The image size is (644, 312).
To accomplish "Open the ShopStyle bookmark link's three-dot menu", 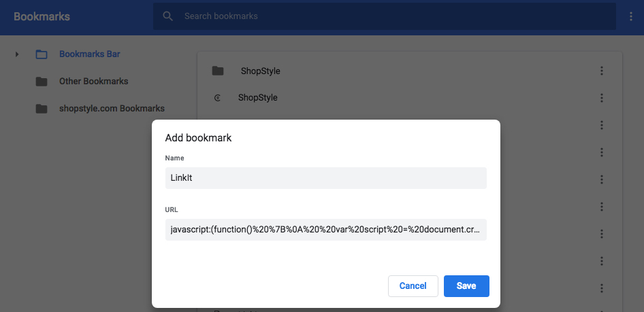I will coord(602,98).
